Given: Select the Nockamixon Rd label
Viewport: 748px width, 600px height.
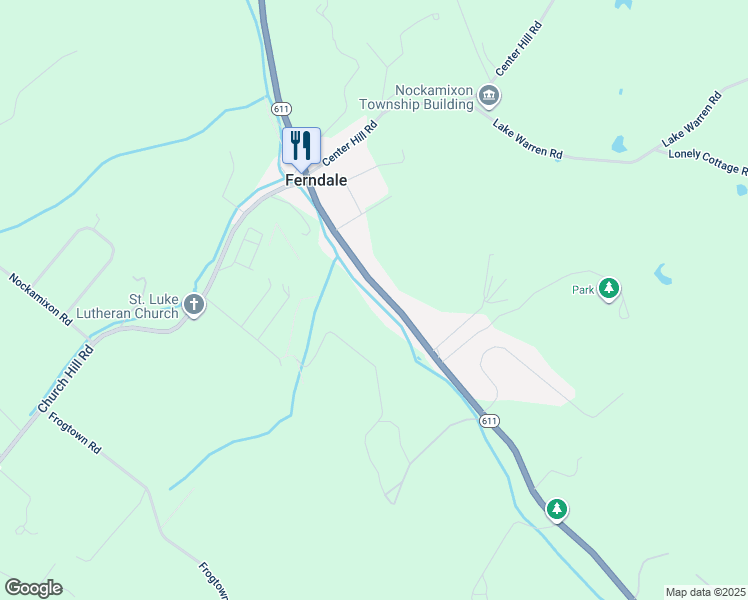Looking at the screenshot, I should pos(41,300).
